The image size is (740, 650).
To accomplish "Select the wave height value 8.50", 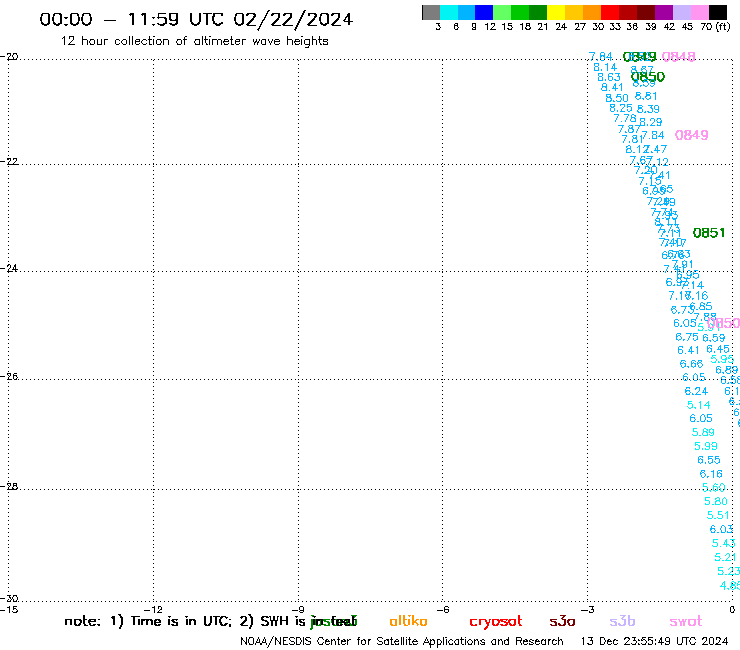I will [617, 98].
